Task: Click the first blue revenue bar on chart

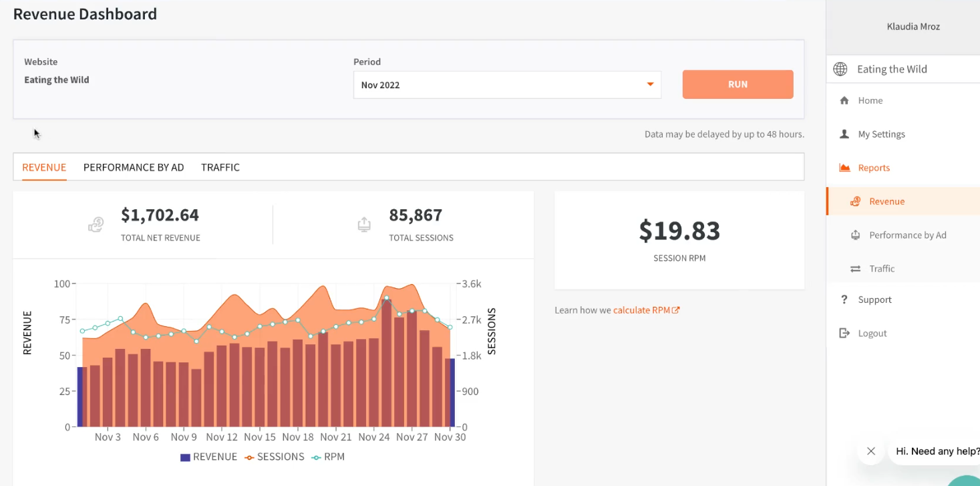Action: coord(81,397)
